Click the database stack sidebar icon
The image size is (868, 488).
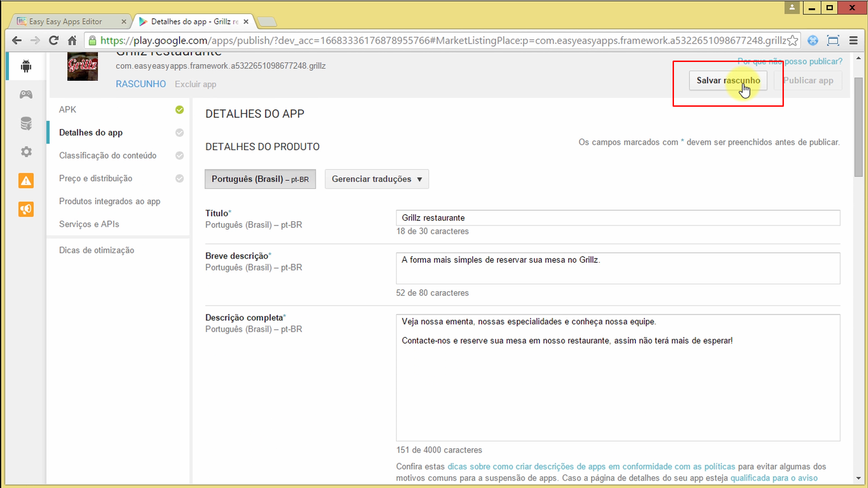(x=26, y=123)
